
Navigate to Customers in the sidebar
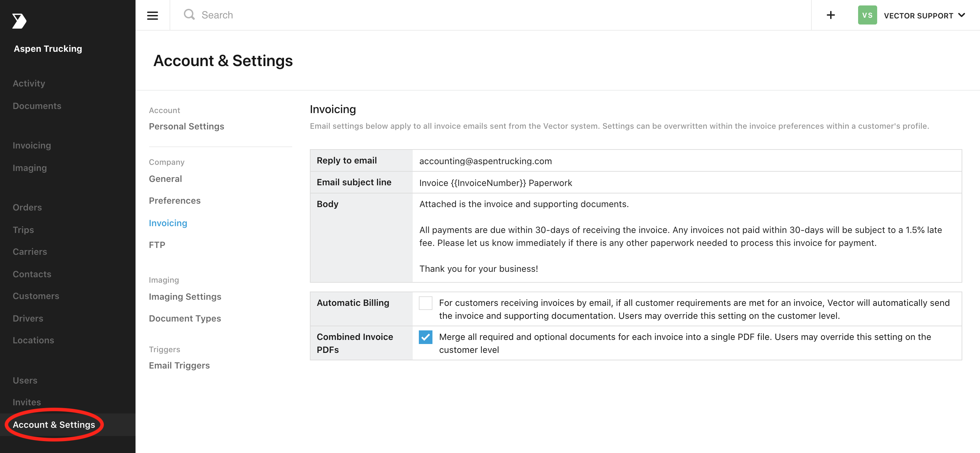coord(36,295)
